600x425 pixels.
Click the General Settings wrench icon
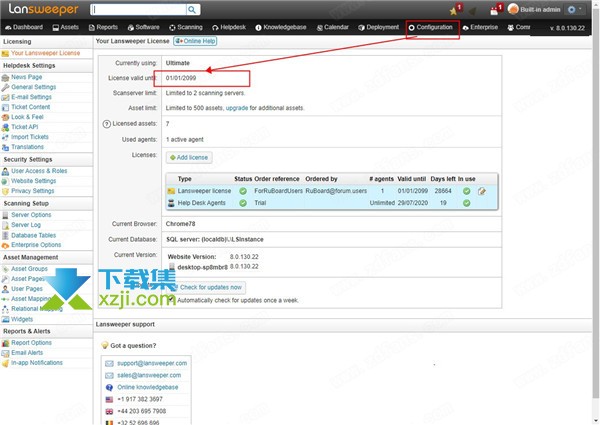[5, 87]
